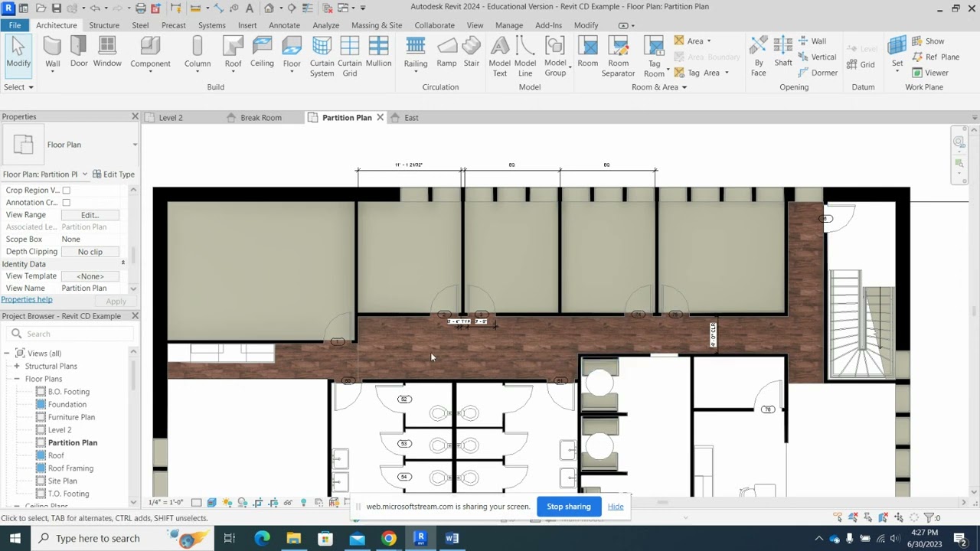Image resolution: width=980 pixels, height=551 pixels.
Task: Place a Room with the Room tool
Action: [x=588, y=53]
